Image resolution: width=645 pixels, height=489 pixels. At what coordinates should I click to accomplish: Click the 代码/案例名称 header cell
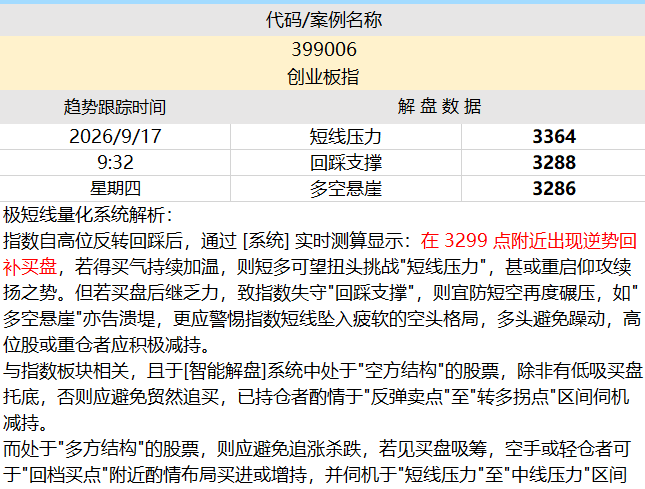coord(322,20)
